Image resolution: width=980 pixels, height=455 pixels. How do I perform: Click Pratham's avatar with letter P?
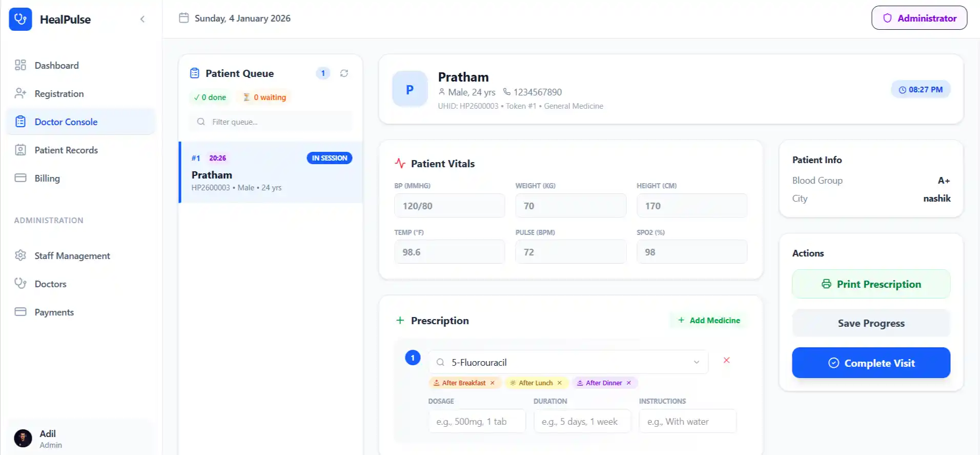[x=410, y=89]
